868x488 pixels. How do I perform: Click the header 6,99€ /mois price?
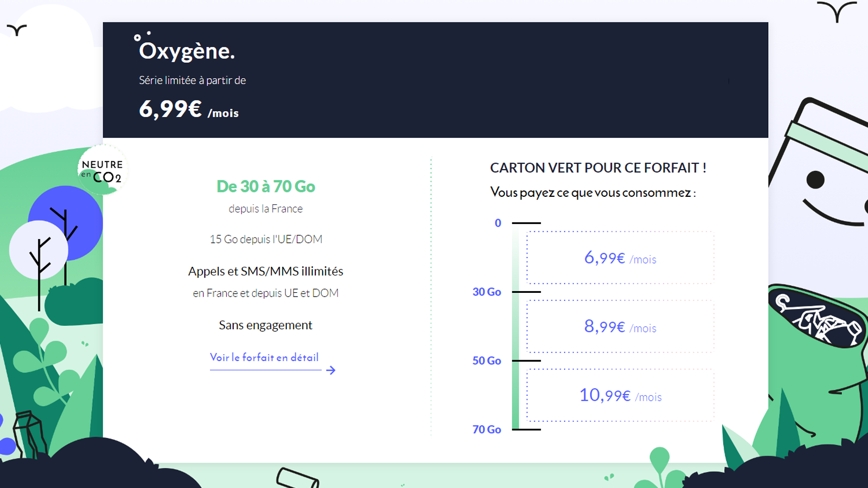click(x=188, y=110)
